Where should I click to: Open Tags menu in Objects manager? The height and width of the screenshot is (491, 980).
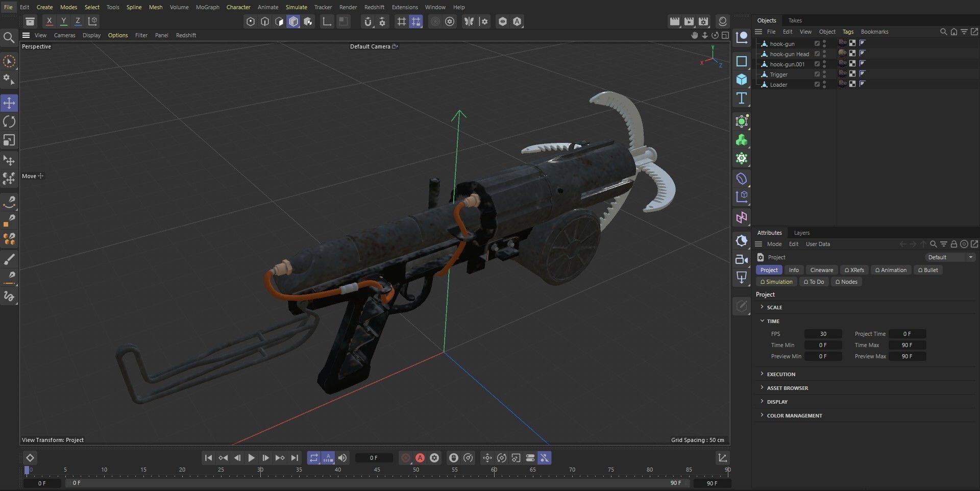click(848, 32)
